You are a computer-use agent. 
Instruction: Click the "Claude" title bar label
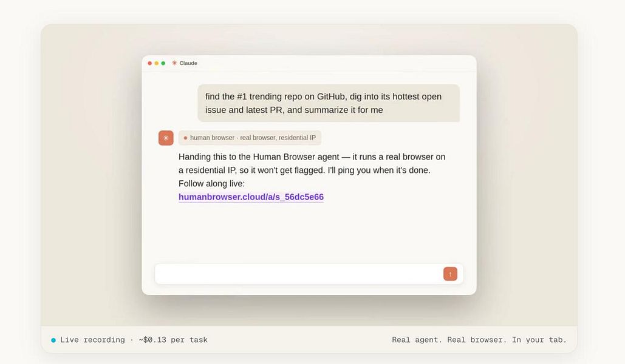188,63
